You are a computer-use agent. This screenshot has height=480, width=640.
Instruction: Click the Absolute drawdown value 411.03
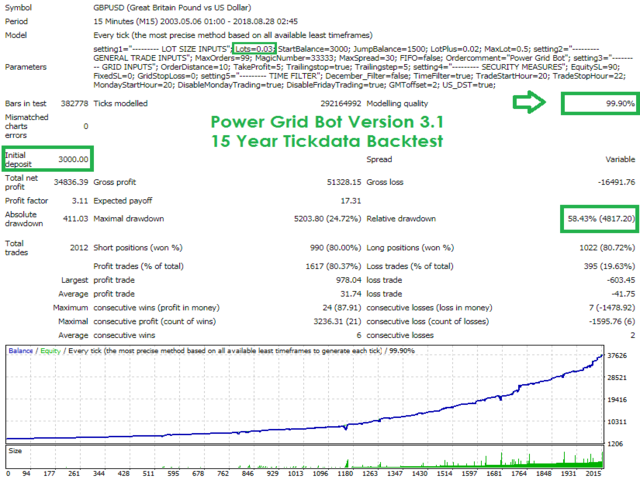point(76,219)
